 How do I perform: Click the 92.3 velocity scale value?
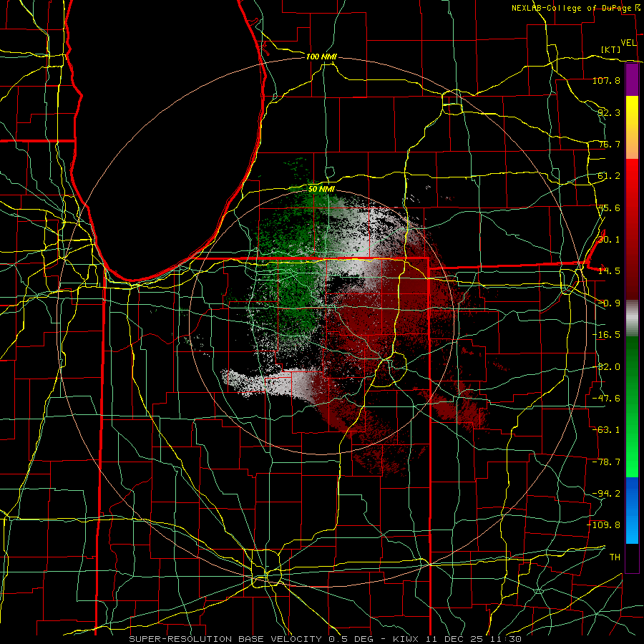coord(609,112)
